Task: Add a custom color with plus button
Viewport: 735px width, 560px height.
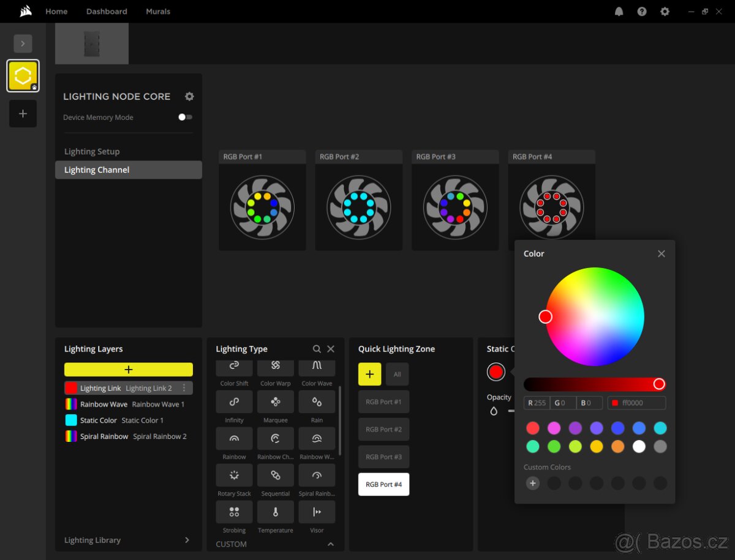Action: point(533,483)
